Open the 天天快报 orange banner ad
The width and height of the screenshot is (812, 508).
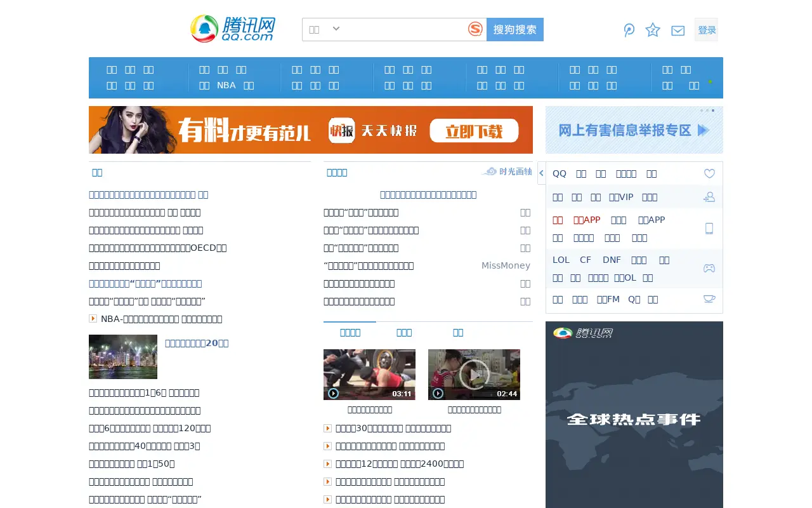pos(311,130)
